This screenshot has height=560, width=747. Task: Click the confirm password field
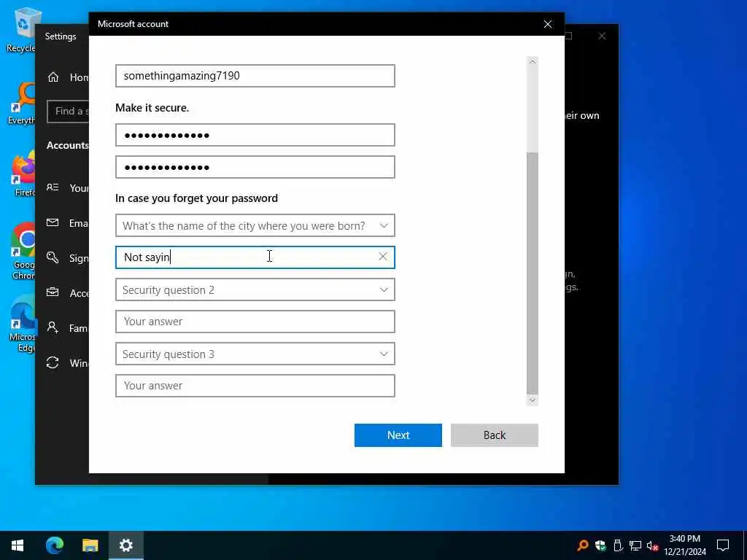pos(255,167)
